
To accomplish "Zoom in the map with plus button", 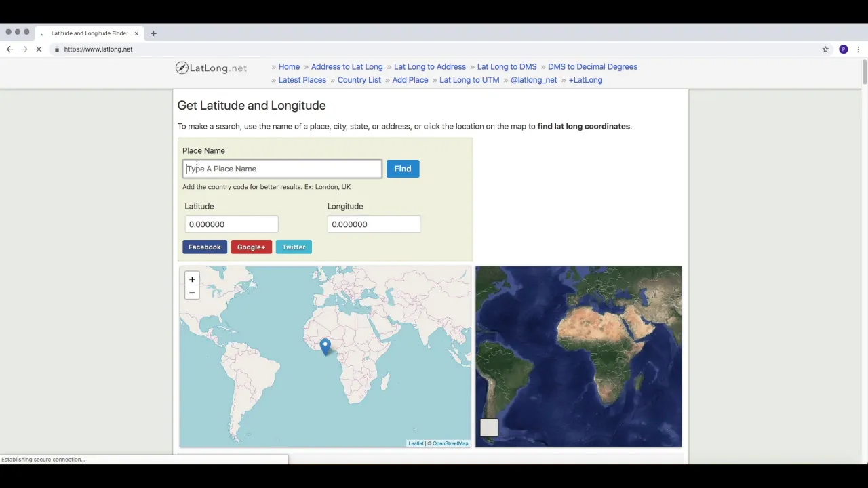I will tap(192, 279).
